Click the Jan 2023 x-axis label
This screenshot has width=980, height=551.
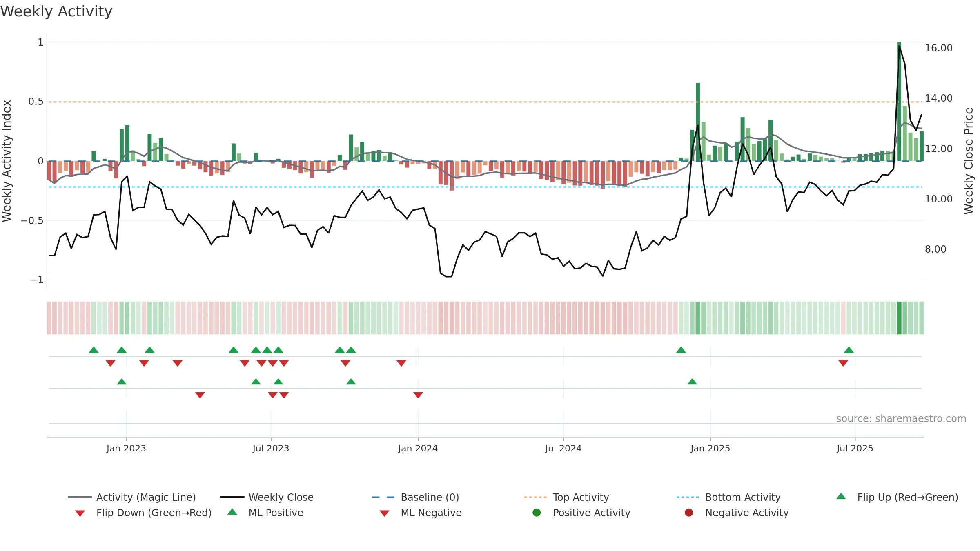click(x=126, y=448)
